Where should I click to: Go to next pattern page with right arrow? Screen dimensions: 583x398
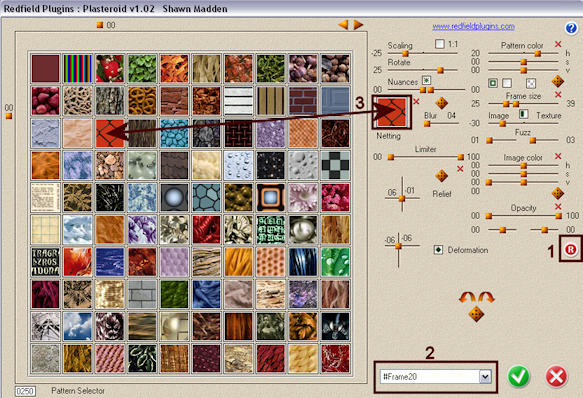pos(358,25)
